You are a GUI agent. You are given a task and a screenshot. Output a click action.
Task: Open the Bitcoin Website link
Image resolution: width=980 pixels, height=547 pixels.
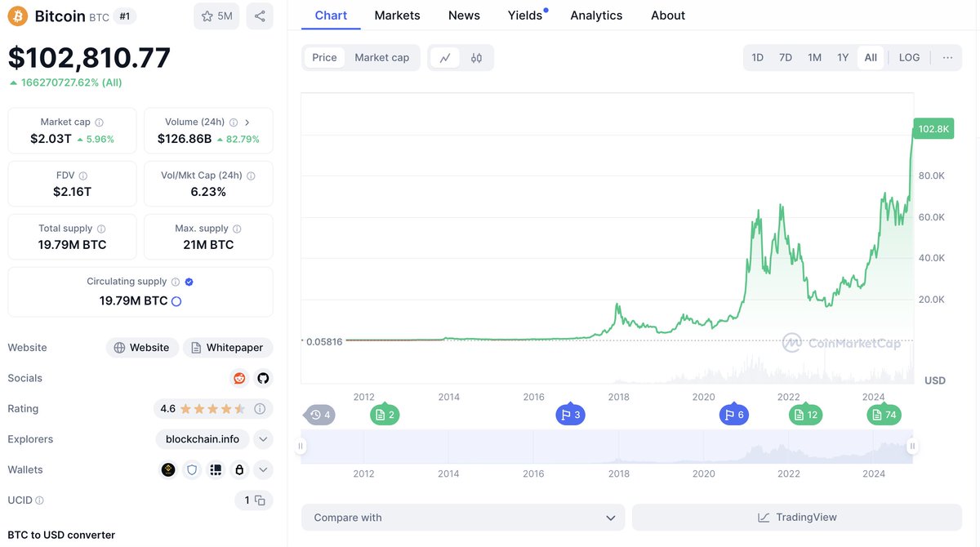[141, 348]
